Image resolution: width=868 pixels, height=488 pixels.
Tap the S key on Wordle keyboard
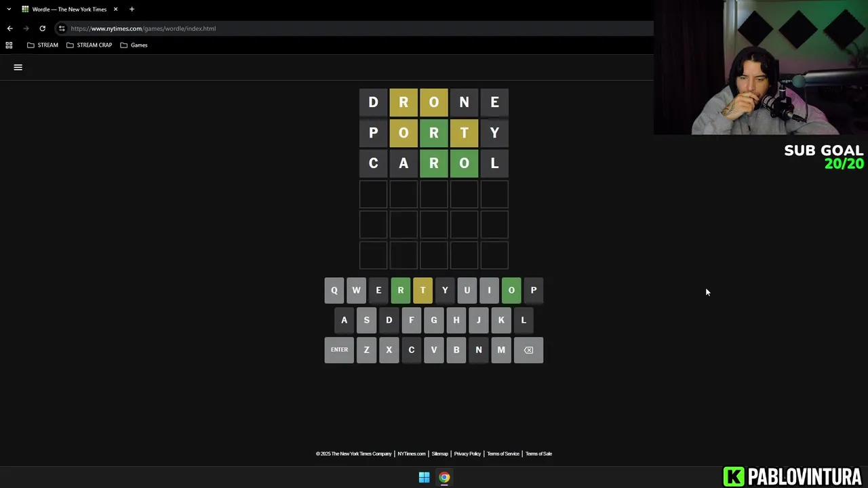point(366,320)
